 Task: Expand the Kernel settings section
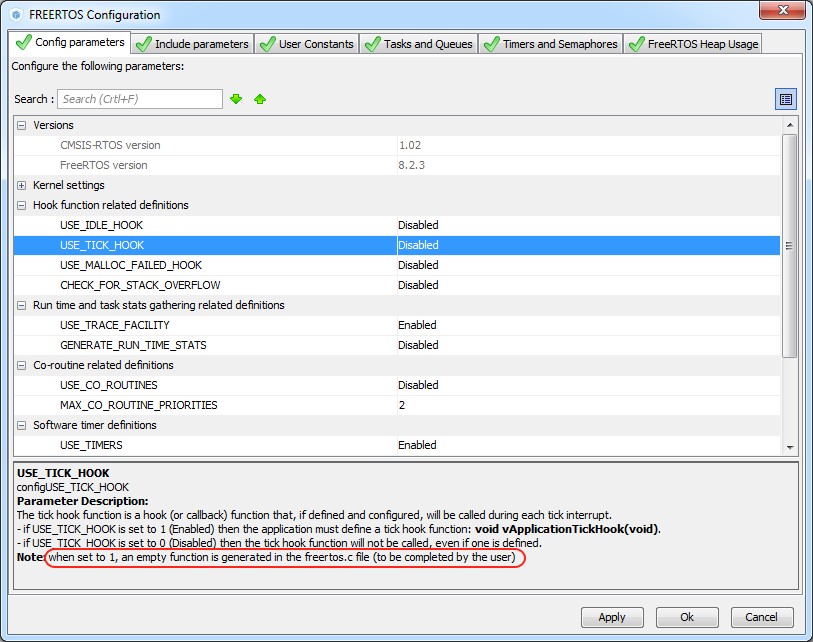coord(21,186)
